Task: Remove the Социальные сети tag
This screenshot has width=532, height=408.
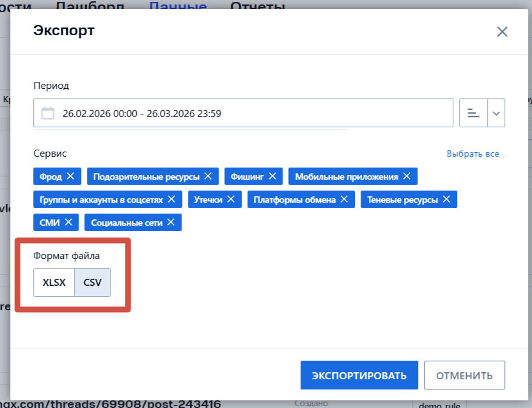Action: (x=170, y=222)
